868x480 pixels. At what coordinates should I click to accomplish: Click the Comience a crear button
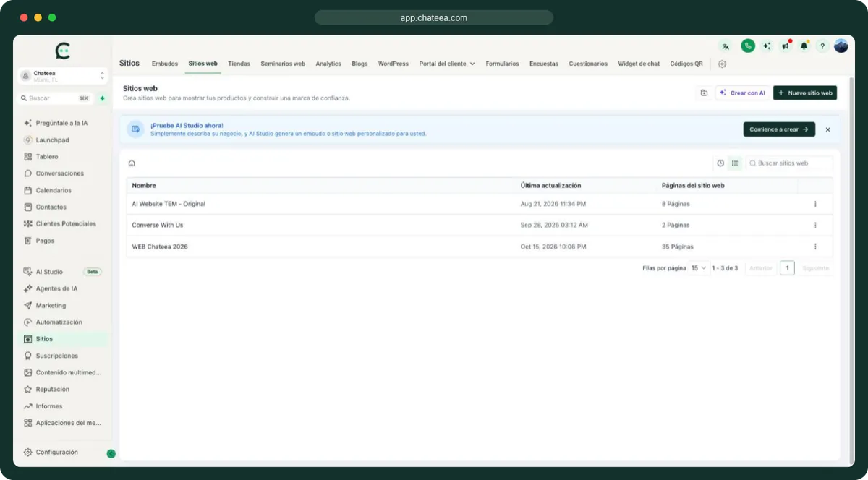(x=779, y=129)
